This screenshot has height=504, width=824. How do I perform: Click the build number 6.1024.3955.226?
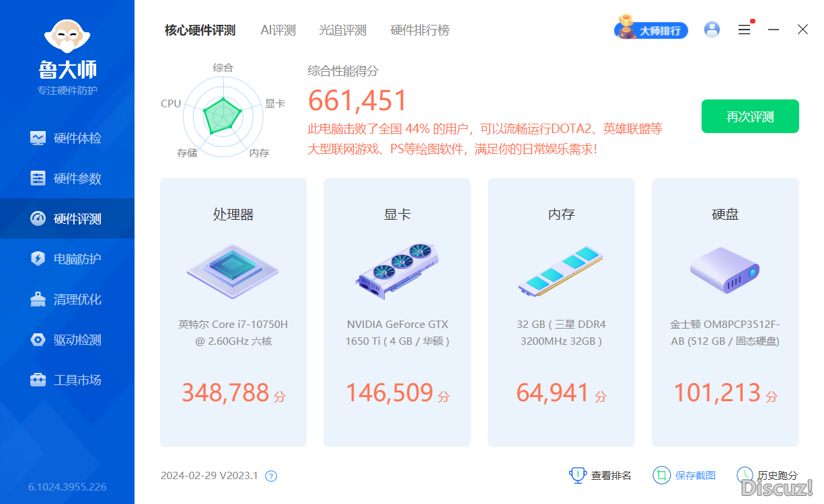pos(67,487)
